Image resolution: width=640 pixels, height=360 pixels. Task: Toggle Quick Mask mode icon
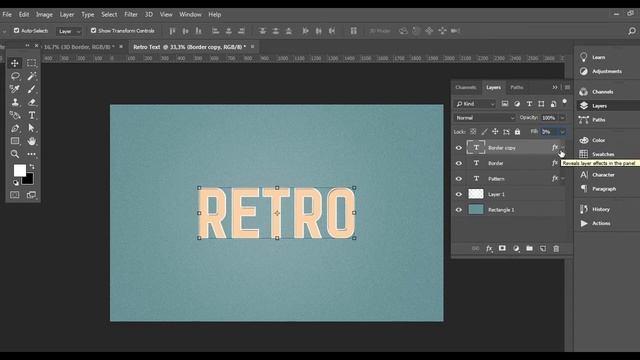[15, 195]
